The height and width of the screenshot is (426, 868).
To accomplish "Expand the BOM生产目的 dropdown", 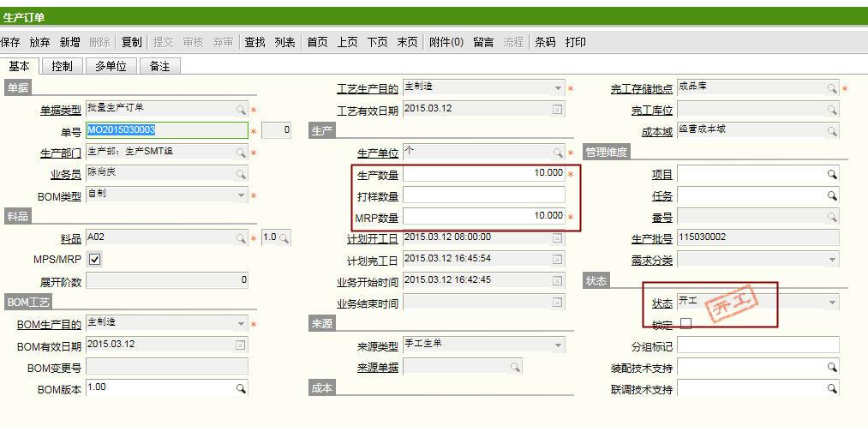I will 241,324.
